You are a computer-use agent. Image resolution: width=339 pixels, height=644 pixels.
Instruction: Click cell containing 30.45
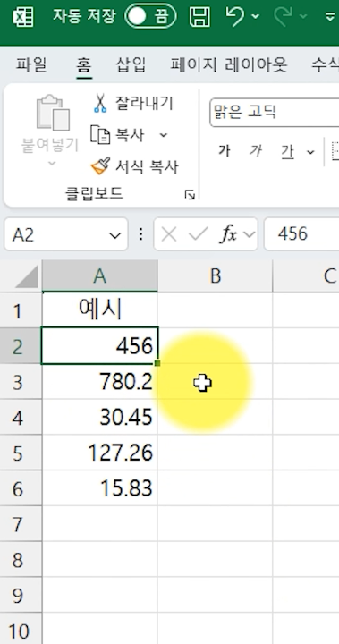pos(100,418)
